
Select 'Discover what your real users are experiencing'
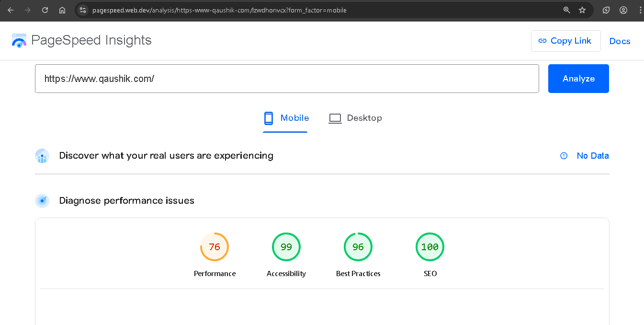coord(166,156)
